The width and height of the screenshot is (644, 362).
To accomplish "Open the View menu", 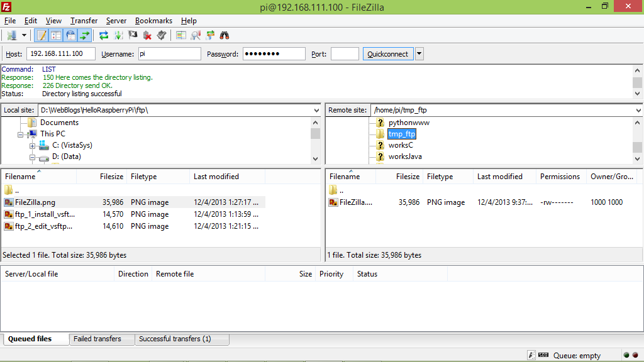I will pos(53,21).
